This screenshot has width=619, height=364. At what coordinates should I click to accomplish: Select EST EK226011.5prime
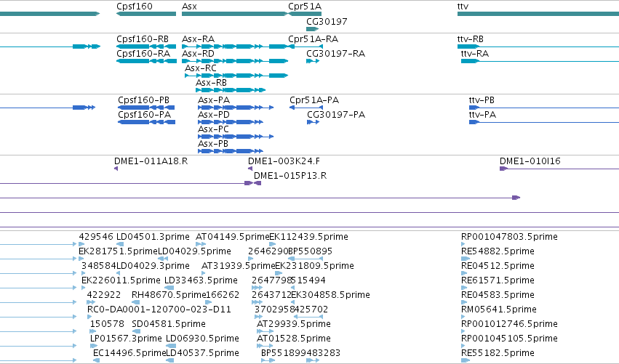121,280
